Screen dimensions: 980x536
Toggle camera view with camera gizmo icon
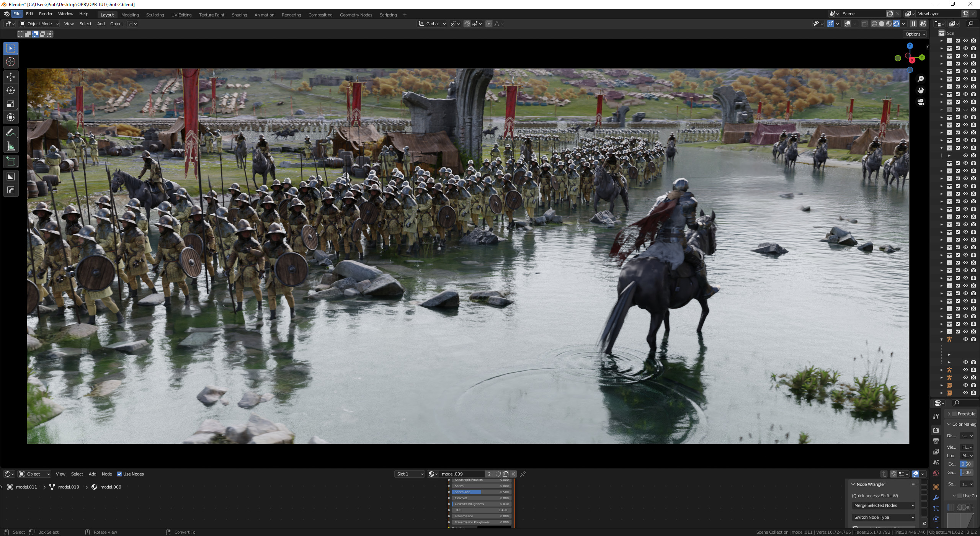coord(921,102)
